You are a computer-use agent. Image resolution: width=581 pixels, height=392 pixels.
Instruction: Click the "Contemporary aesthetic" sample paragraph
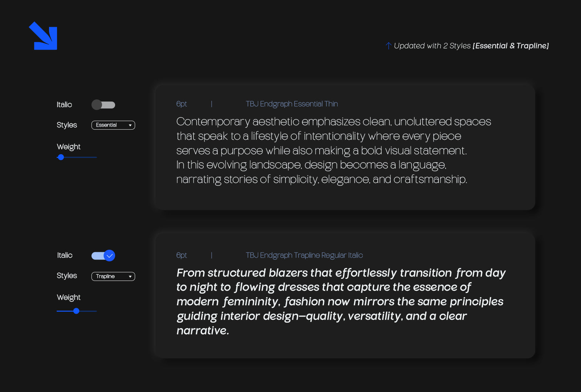coord(333,150)
